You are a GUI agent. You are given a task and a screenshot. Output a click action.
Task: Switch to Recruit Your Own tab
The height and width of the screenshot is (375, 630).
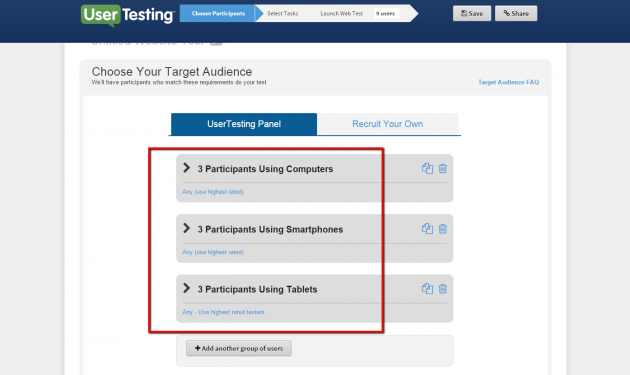point(387,124)
